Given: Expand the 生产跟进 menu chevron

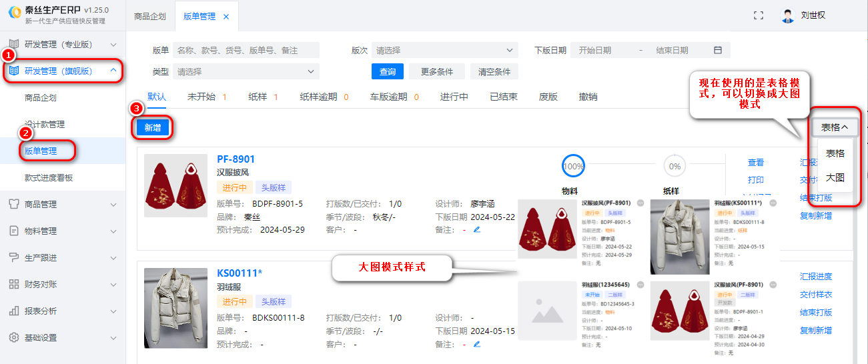Looking at the screenshot, I should click(x=113, y=258).
